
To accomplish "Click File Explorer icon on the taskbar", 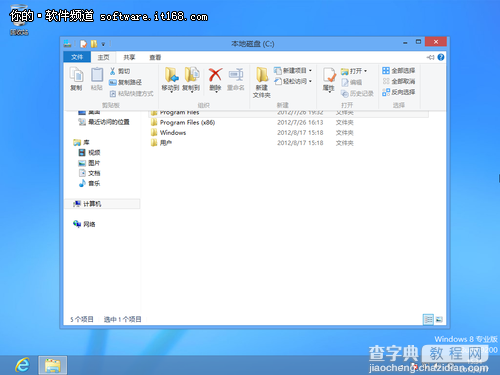I will pos(53,365).
